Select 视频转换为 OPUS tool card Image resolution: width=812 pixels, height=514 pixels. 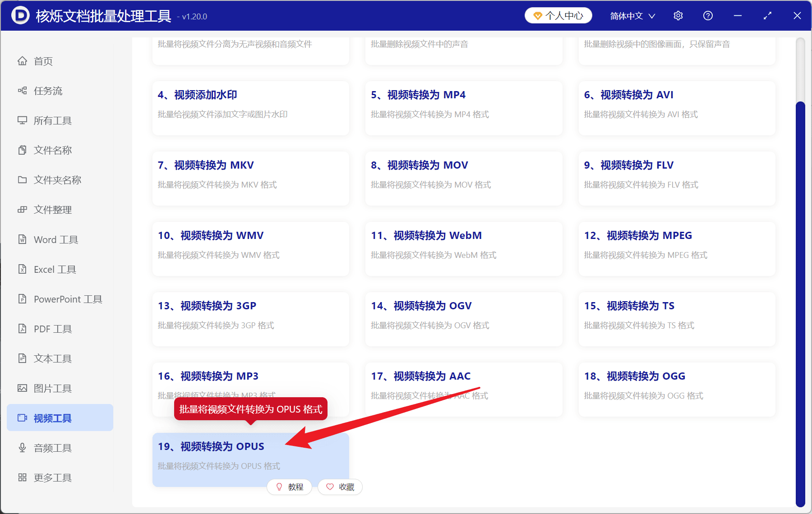coord(251,460)
